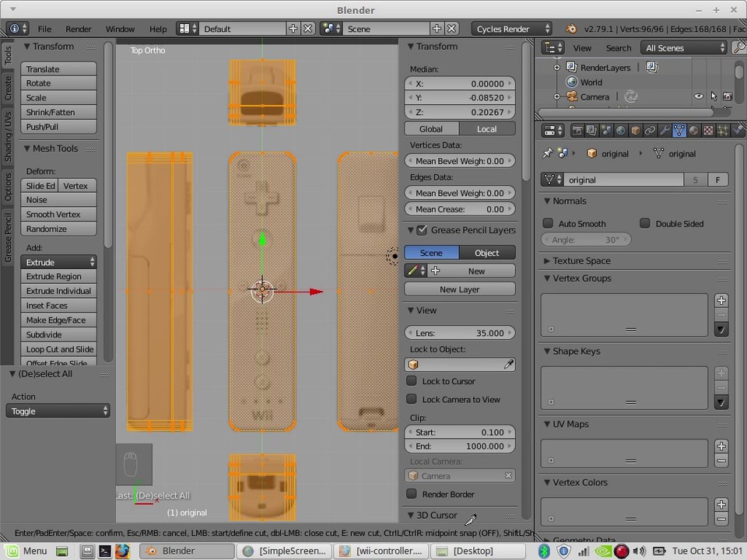Image resolution: width=747 pixels, height=560 pixels.
Task: Switch to the Grease Pencil sidebar tab
Action: coord(8,238)
